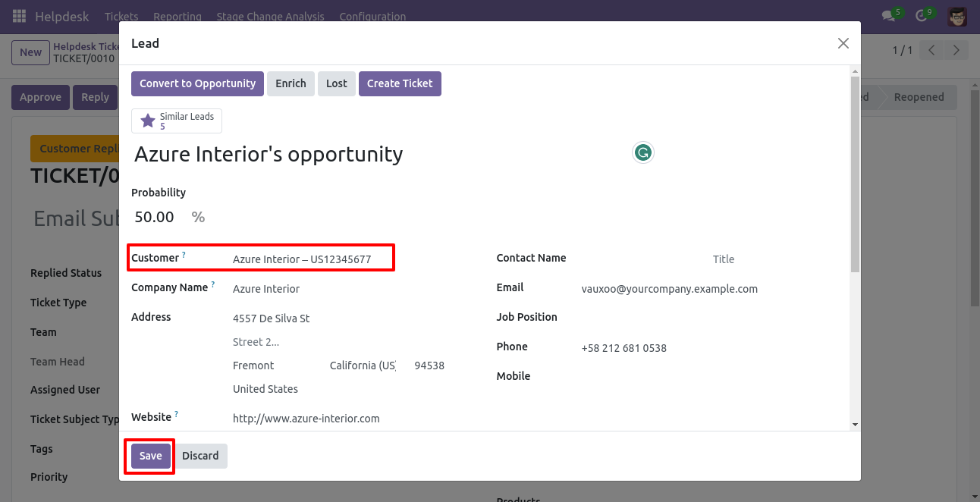Open the user avatar menu
This screenshot has height=502, width=980.
[x=957, y=16]
